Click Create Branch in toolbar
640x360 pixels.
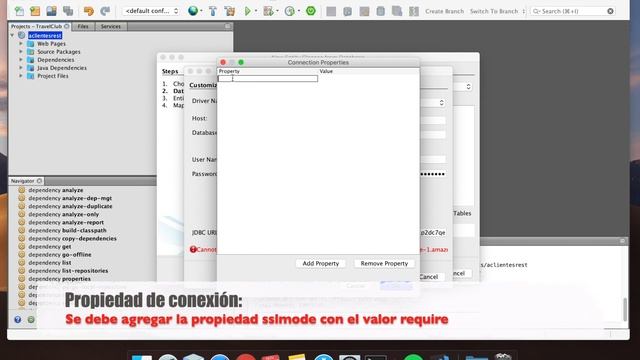coord(444,11)
